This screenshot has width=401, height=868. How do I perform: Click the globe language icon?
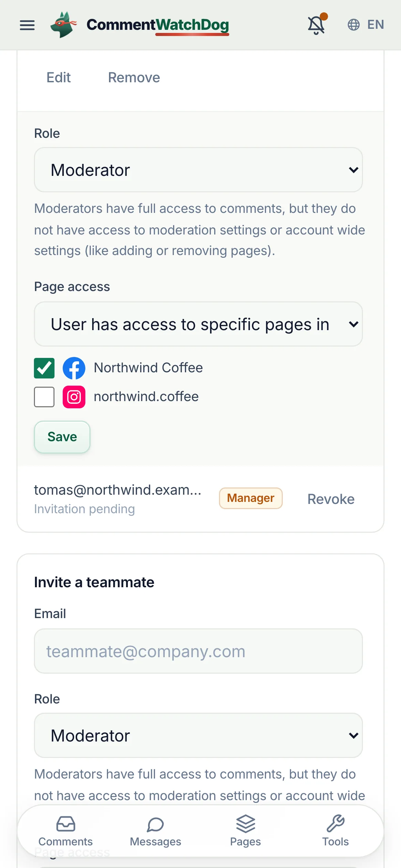[x=353, y=25]
